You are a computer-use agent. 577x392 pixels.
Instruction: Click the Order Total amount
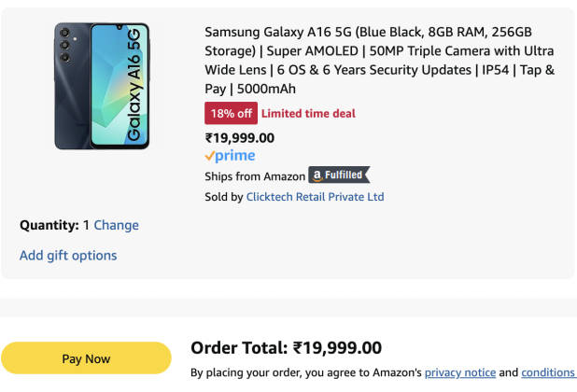pyautogui.click(x=337, y=348)
